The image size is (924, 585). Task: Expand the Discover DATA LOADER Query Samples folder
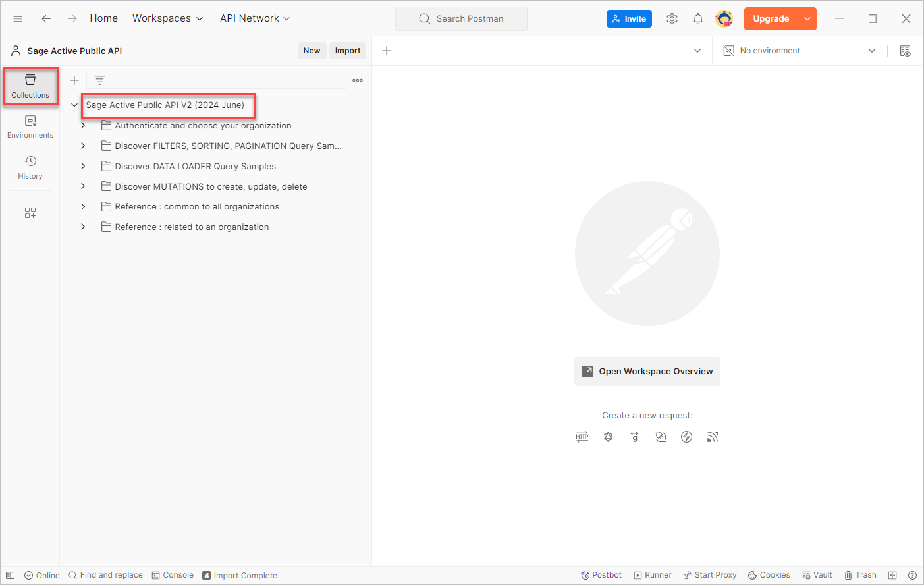(83, 166)
